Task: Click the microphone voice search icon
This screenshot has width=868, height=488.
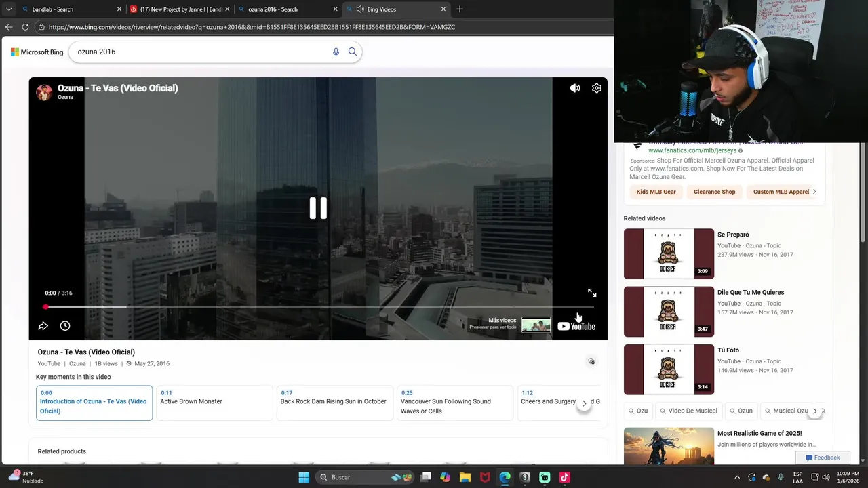Action: [x=336, y=52]
